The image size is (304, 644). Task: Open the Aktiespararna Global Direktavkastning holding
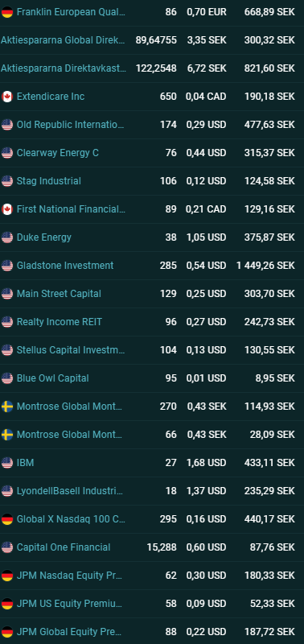[x=63, y=39]
